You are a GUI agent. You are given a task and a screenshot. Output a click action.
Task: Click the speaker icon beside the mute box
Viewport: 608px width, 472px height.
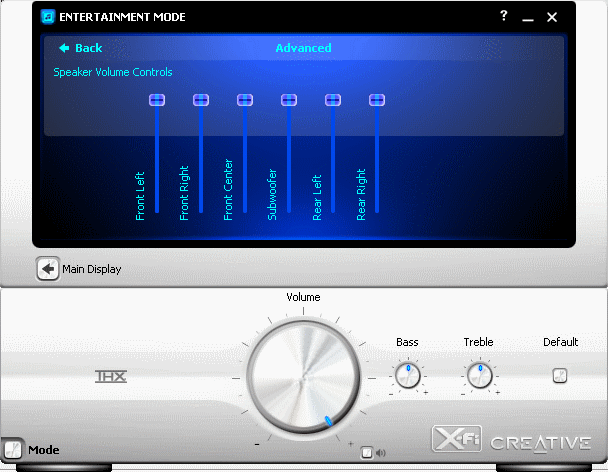click(381, 453)
